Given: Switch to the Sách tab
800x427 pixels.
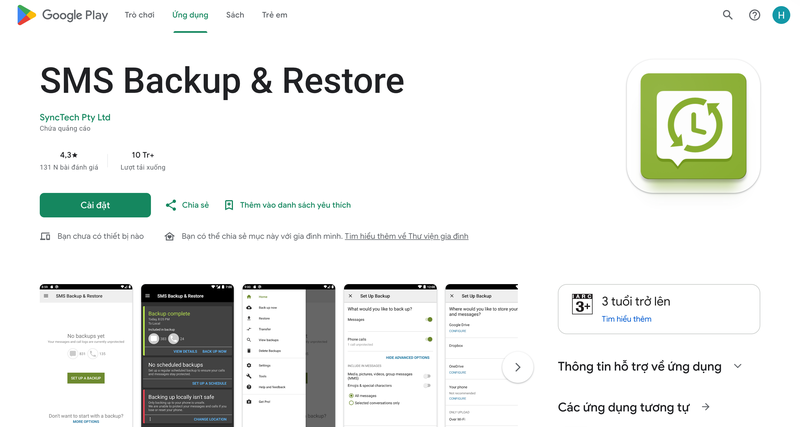Looking at the screenshot, I should click(x=235, y=15).
